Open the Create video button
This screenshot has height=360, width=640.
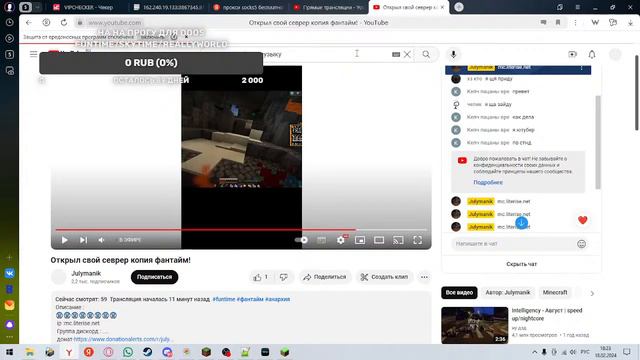click(572, 54)
